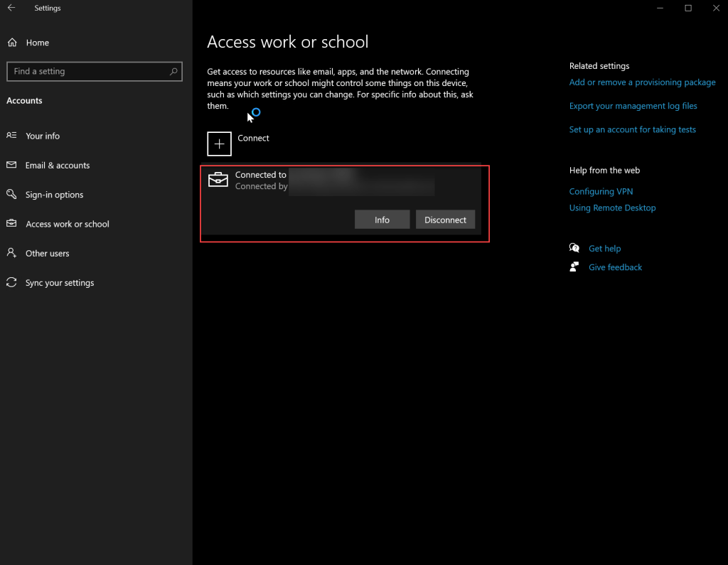
Task: Click the briefcase icon of connected account
Action: (x=218, y=180)
